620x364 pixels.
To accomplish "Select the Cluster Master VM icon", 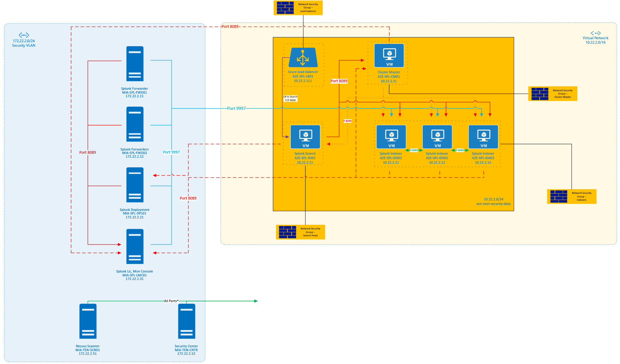I will click(389, 56).
